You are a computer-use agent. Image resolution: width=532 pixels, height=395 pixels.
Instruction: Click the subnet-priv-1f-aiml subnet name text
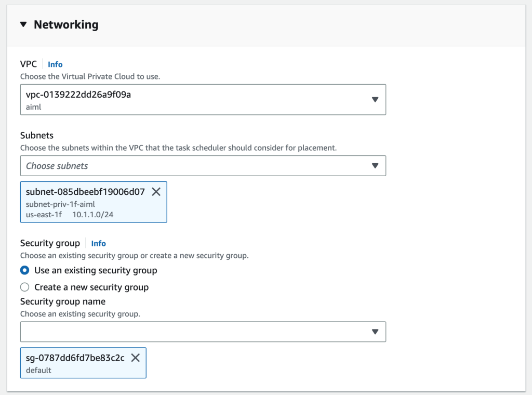tap(60, 204)
